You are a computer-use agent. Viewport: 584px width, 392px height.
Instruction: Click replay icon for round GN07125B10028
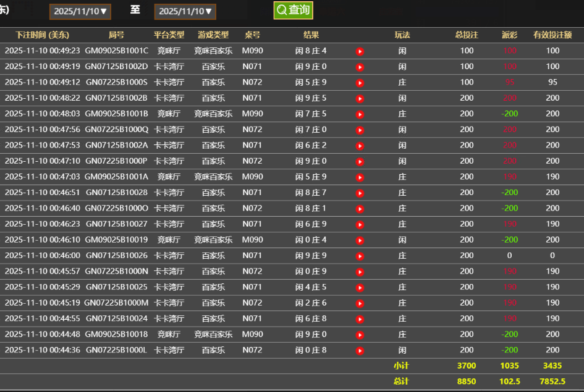click(x=360, y=192)
